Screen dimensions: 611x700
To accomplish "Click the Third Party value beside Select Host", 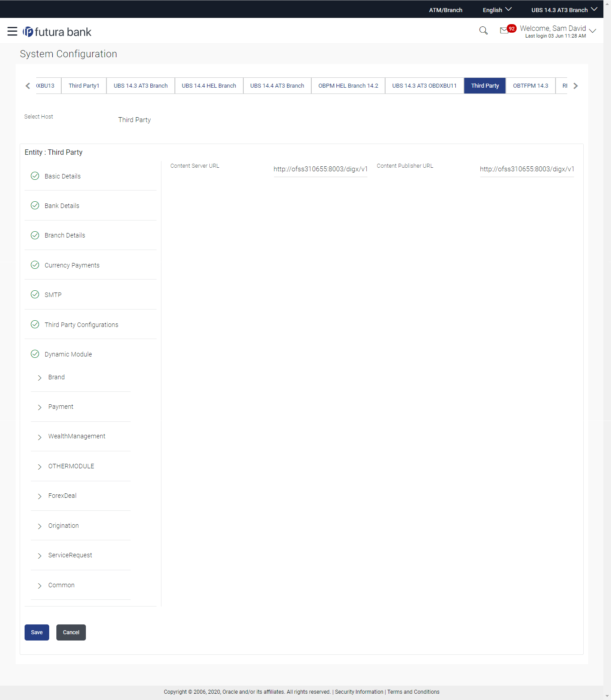I will [135, 120].
